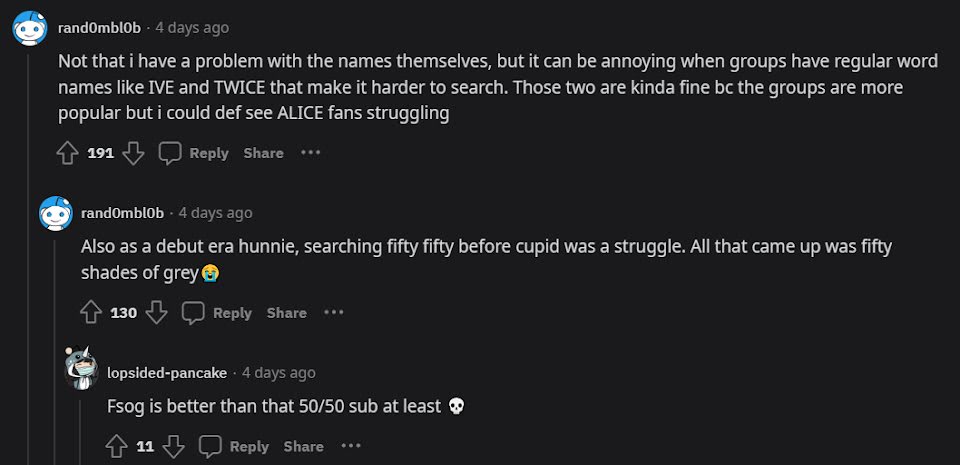Click reply speech bubble on 191-point comment
Image resolution: width=960 pixels, height=465 pixels.
[170, 153]
